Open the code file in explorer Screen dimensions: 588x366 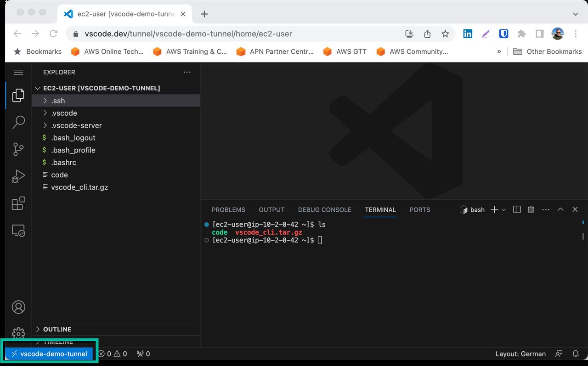(x=116, y=175)
